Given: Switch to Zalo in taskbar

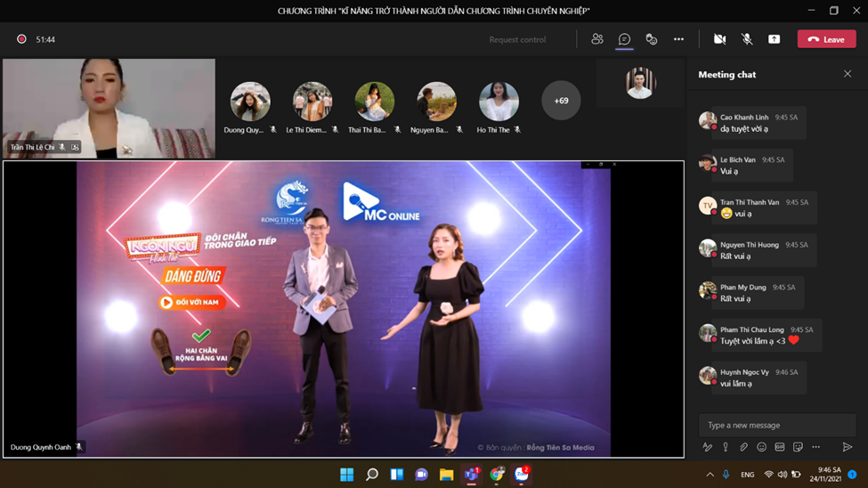Looking at the screenshot, I should pos(522,474).
